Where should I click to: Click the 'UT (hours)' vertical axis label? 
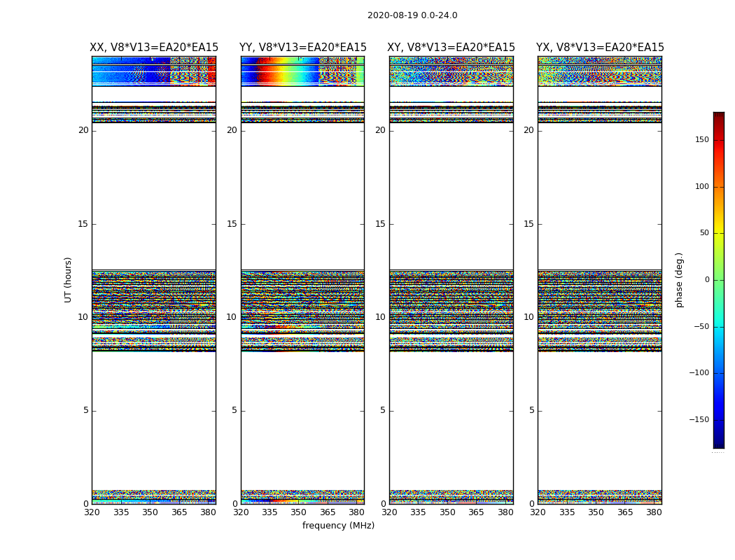(x=68, y=280)
